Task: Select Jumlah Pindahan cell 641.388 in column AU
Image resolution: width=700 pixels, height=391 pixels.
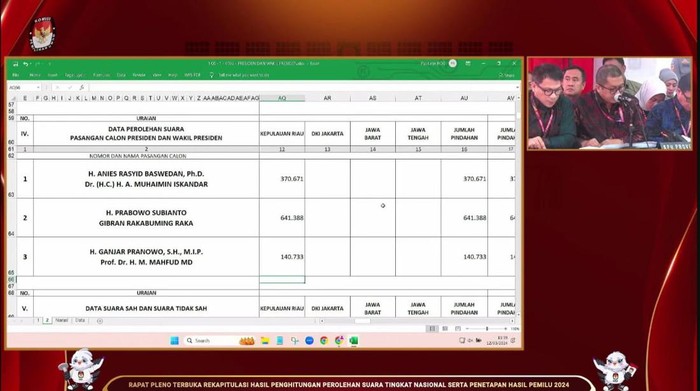Action: [464, 218]
